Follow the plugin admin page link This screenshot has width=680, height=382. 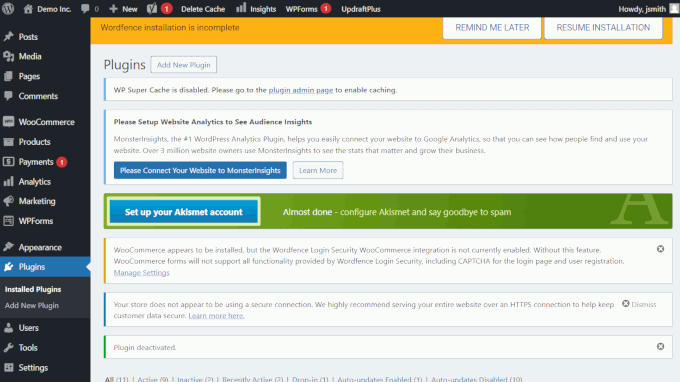point(301,90)
